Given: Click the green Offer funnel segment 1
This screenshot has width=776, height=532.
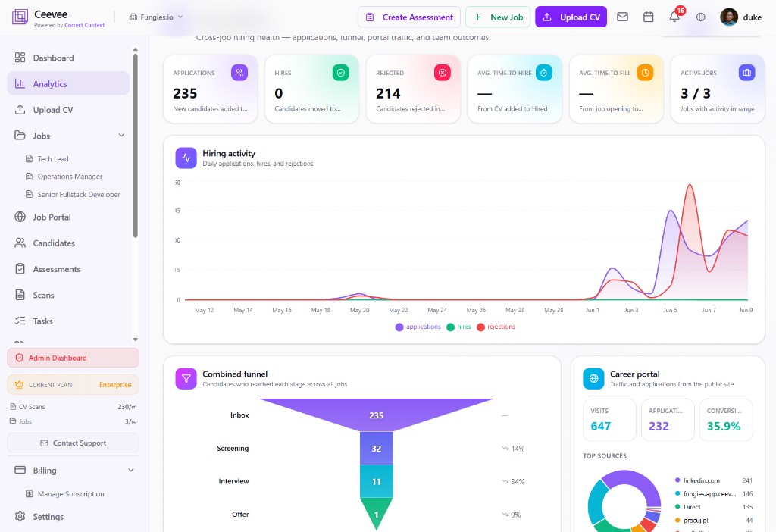Looking at the screenshot, I should [376, 514].
